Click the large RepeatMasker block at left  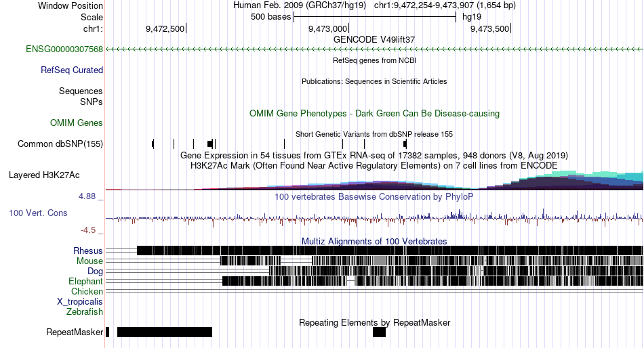[165, 332]
